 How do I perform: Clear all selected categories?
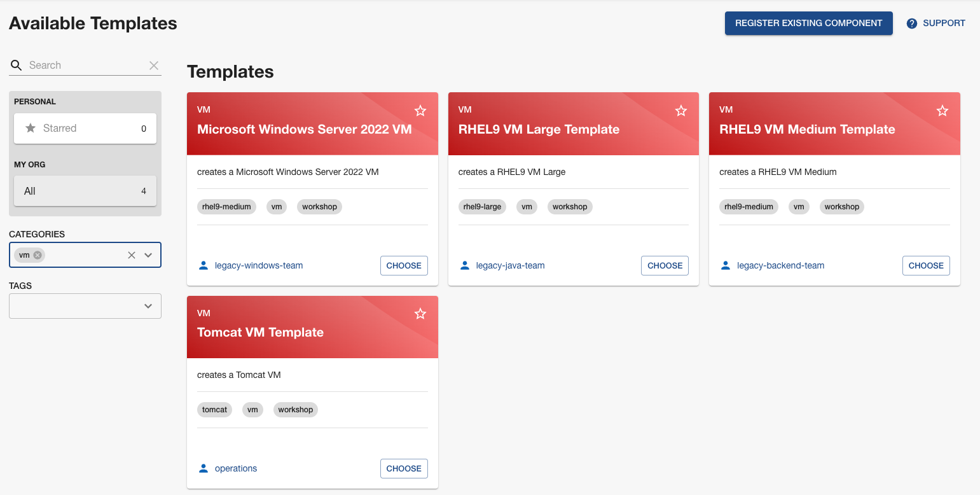pos(132,255)
